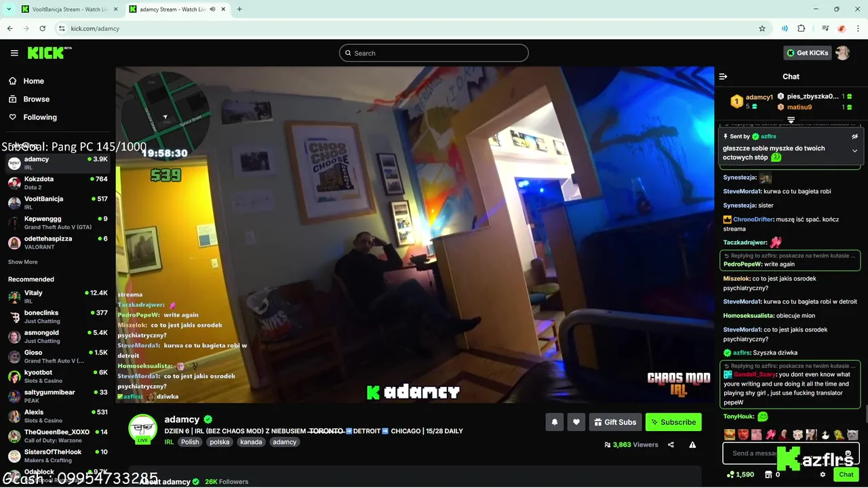Send message with green Chat button

point(846,474)
